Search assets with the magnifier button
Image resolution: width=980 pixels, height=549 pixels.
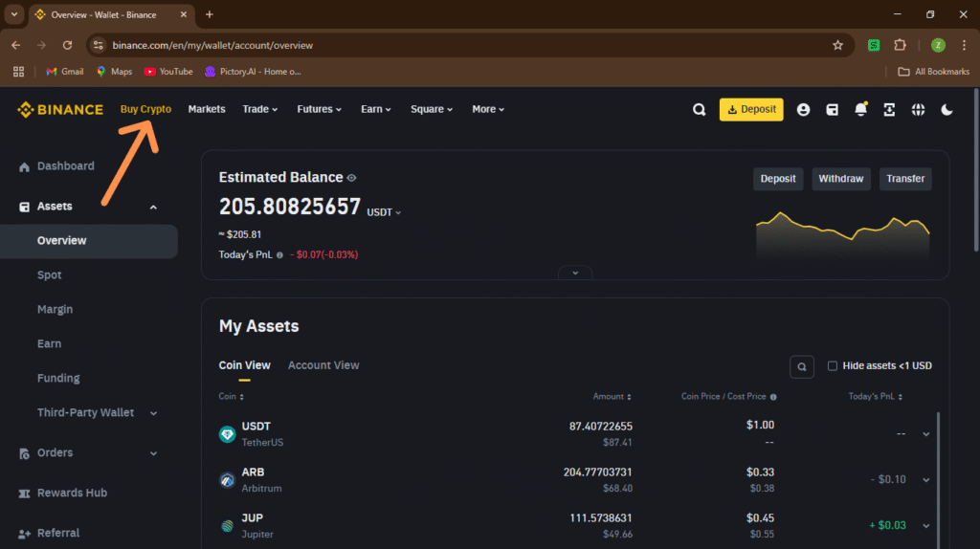[802, 366]
